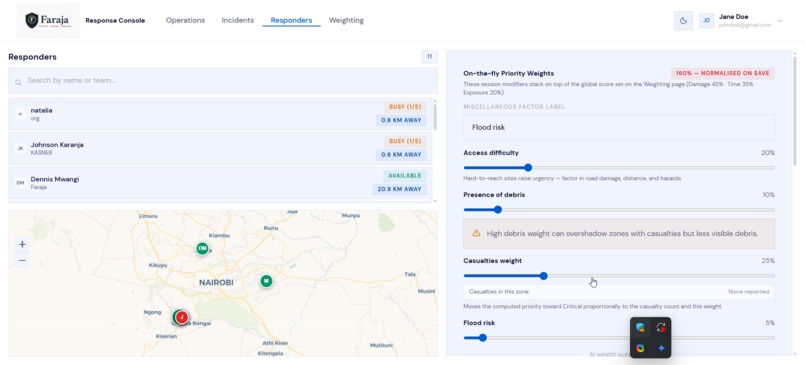This screenshot has height=365, width=806.
Task: Click the Faraja shield logo
Action: pyautogui.click(x=32, y=21)
